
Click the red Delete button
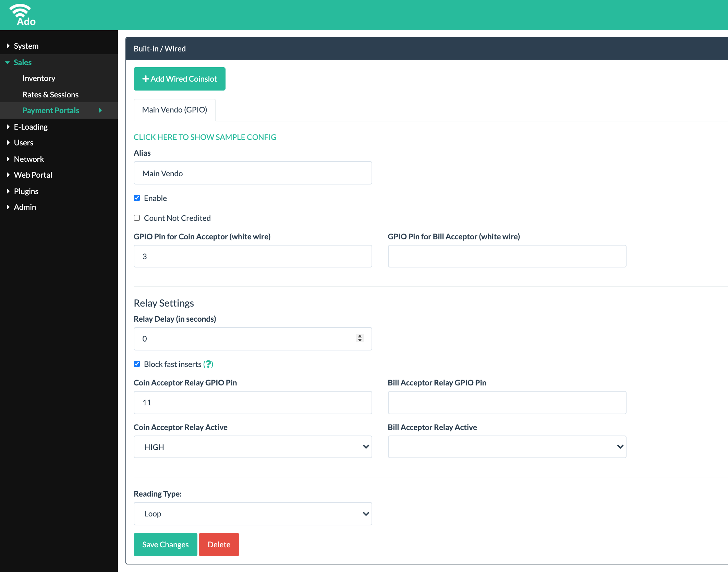coord(219,545)
